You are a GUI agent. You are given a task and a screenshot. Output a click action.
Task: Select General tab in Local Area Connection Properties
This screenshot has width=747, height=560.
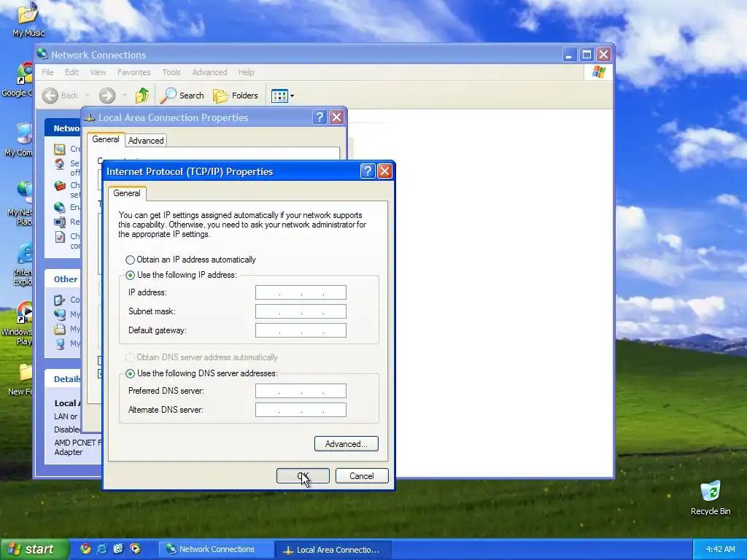[x=106, y=139]
